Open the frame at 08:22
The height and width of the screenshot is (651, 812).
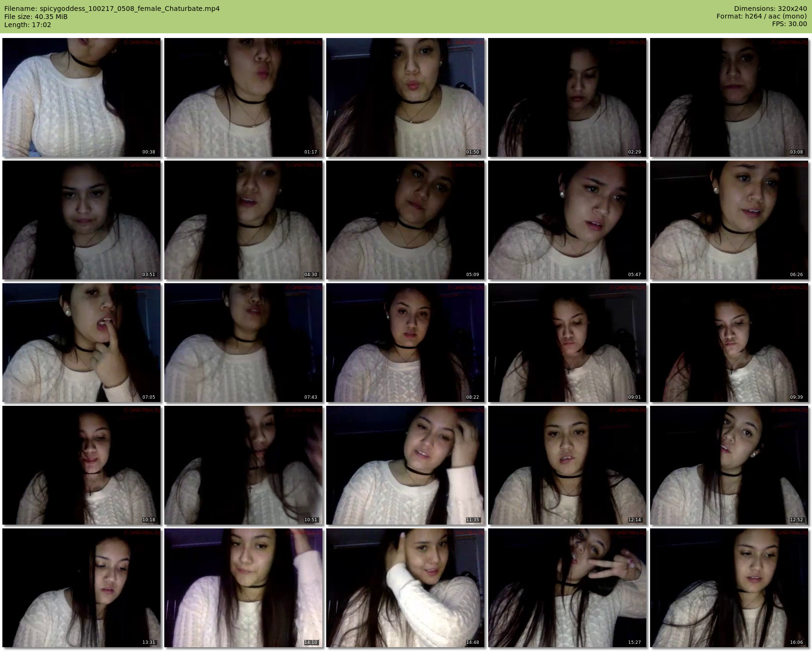[406, 343]
